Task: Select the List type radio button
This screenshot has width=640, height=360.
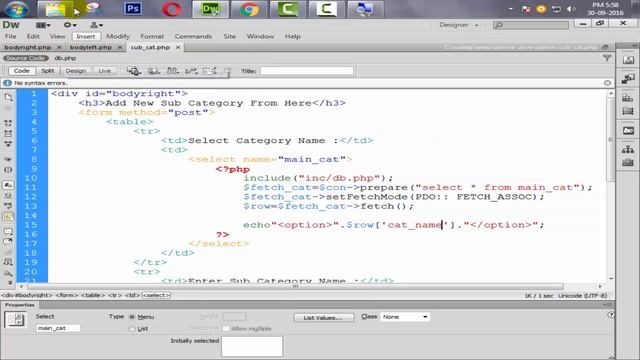Action: coord(131,329)
